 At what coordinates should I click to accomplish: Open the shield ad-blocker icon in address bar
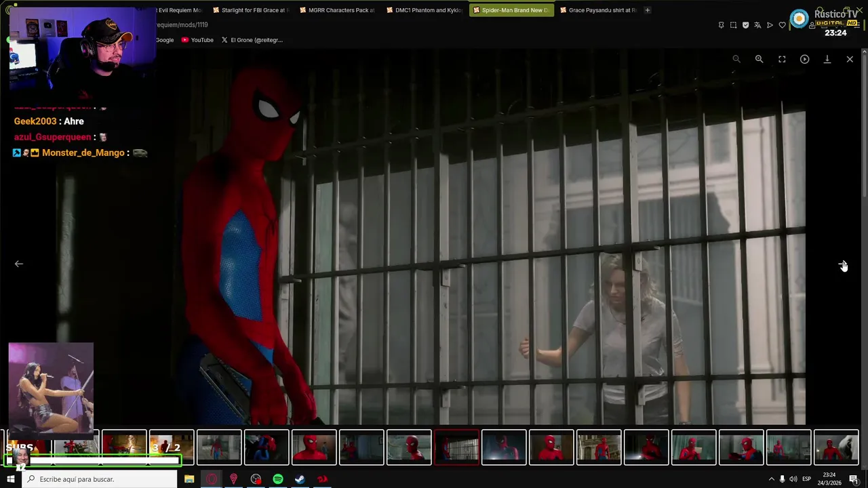(x=745, y=25)
